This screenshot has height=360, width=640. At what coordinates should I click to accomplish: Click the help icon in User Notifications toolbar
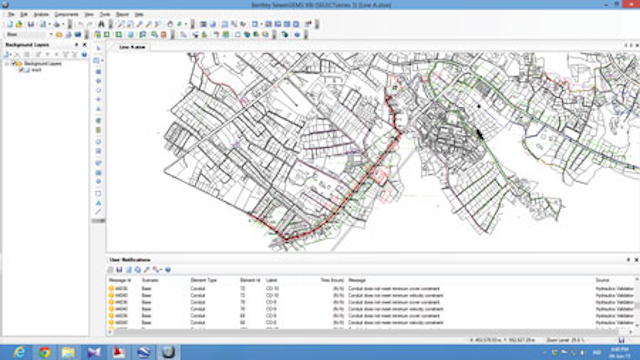tap(168, 270)
